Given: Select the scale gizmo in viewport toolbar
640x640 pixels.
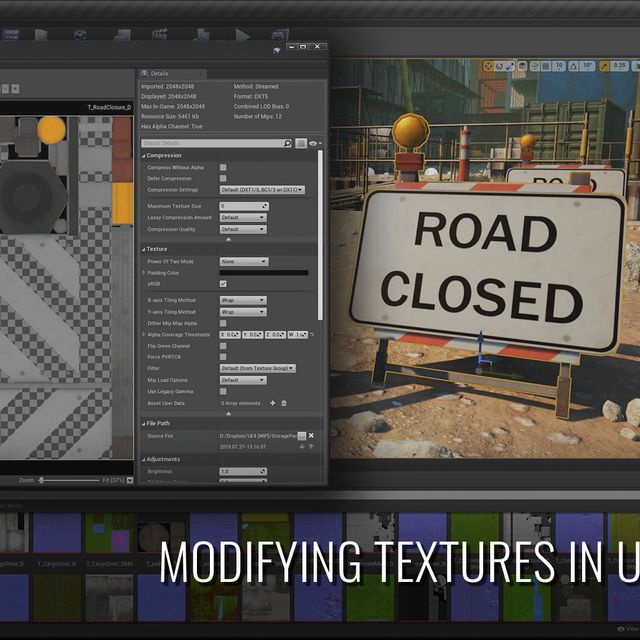Looking at the screenshot, I should pos(510,66).
